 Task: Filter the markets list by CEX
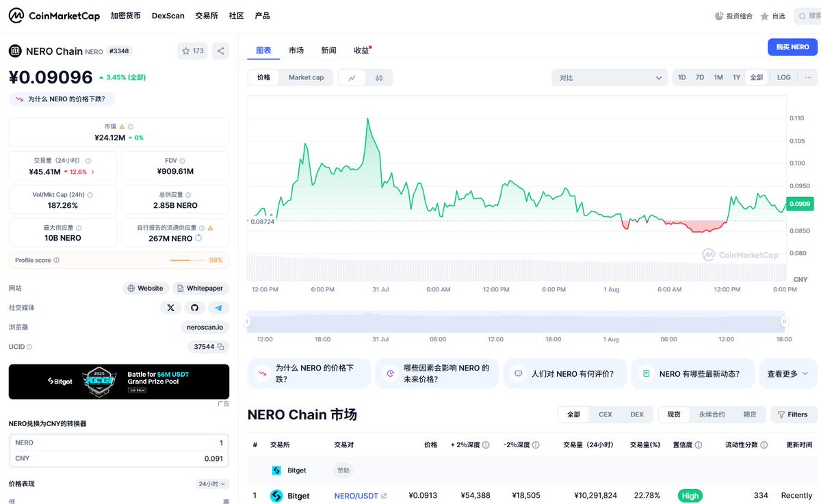[x=605, y=414]
